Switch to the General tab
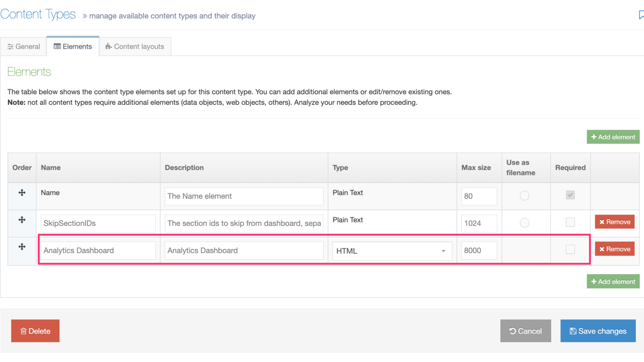644x362 pixels. point(24,47)
